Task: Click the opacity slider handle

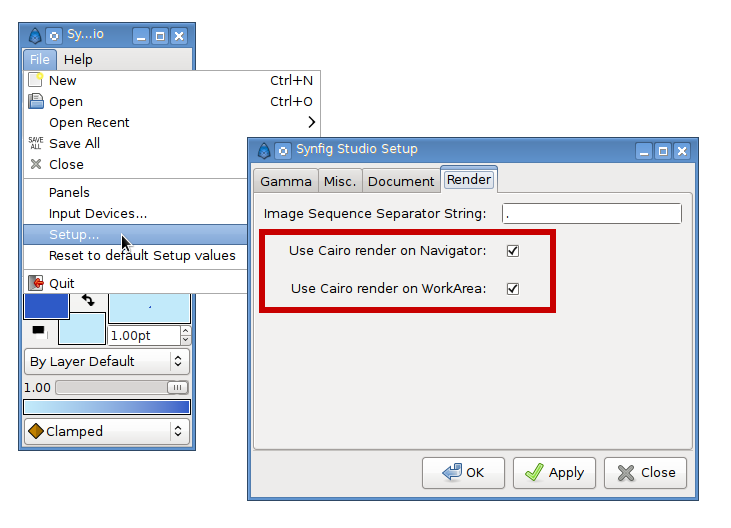Action: click(x=178, y=387)
